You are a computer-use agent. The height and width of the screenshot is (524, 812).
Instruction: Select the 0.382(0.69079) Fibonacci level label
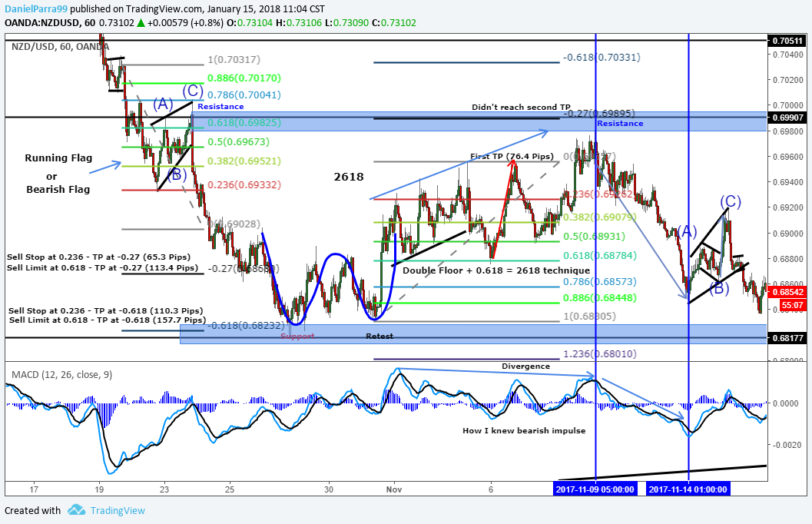click(x=600, y=217)
